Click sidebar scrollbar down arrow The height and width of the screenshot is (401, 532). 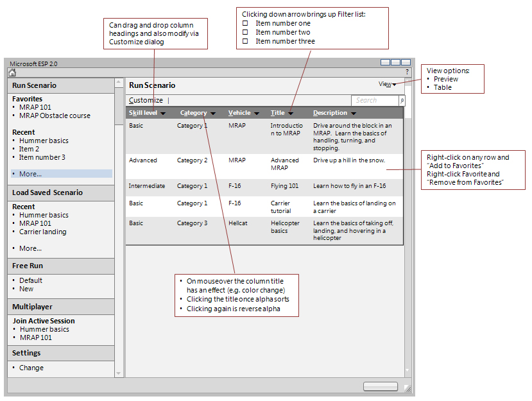click(x=119, y=373)
